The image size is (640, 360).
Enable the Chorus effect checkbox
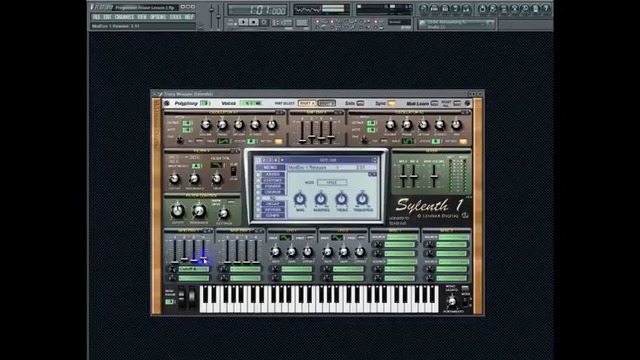(x=258, y=192)
